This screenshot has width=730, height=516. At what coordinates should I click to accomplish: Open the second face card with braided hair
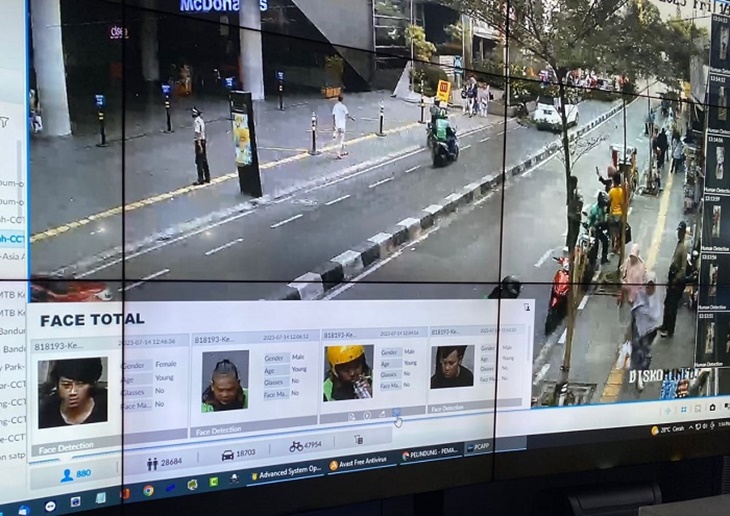pyautogui.click(x=225, y=381)
